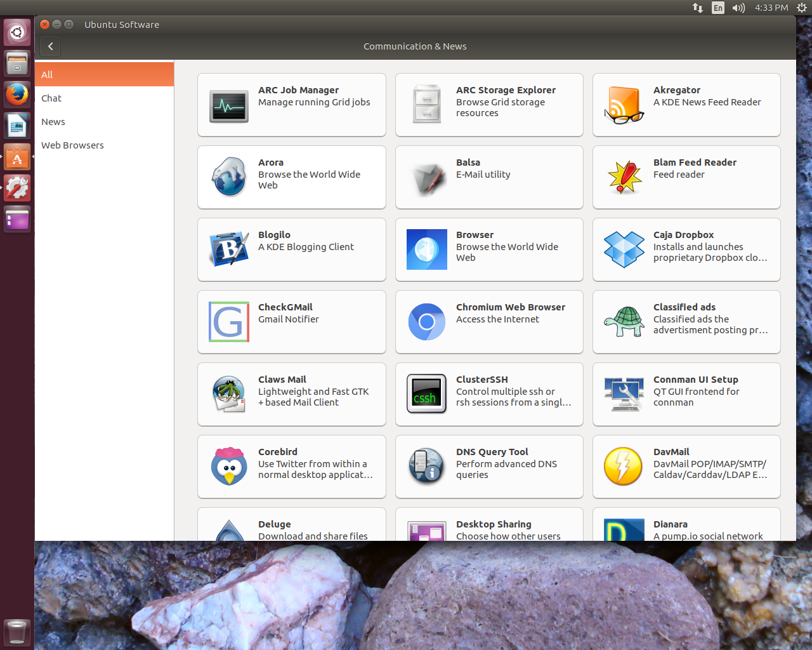Image resolution: width=812 pixels, height=650 pixels.
Task: Open the Dianara social network entry
Action: 686,524
